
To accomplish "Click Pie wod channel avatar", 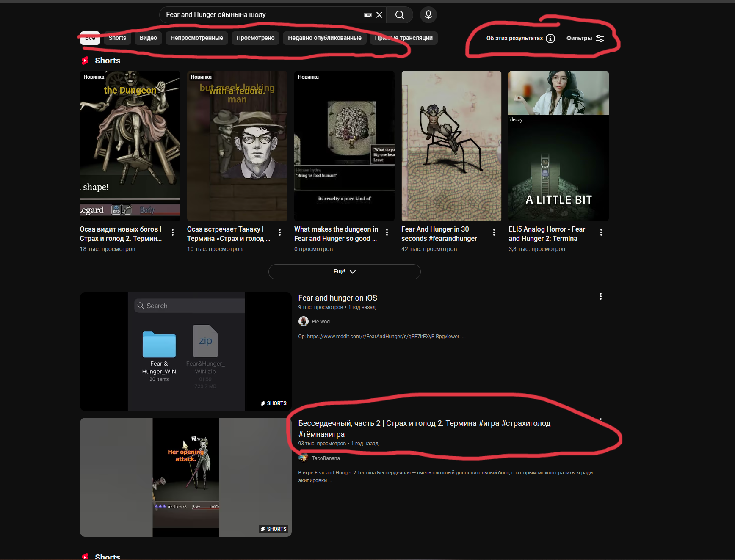I will [303, 321].
